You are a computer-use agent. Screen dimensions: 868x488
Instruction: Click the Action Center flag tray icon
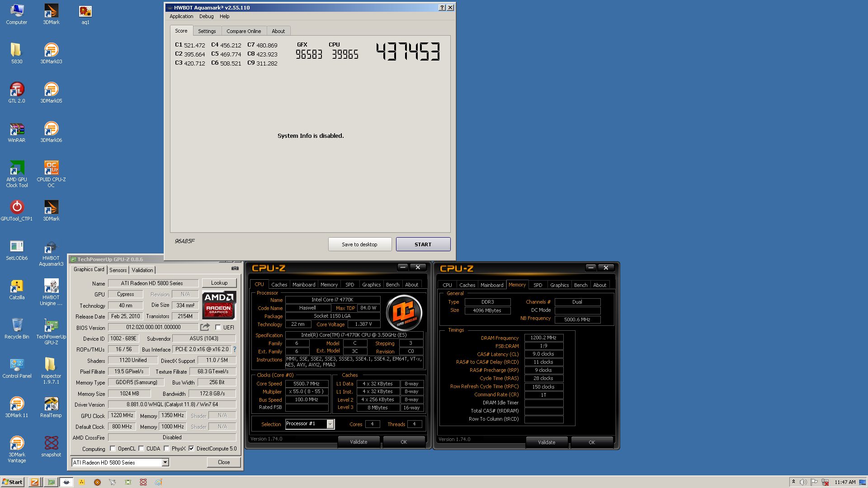(x=814, y=482)
